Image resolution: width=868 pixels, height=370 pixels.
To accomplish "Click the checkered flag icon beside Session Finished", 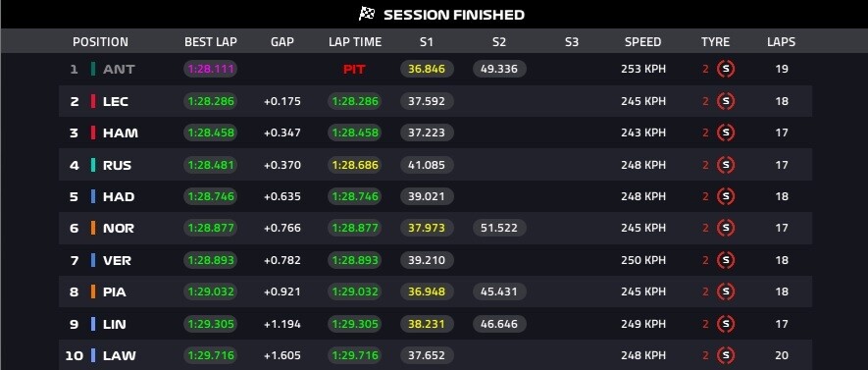I will 367,14.
